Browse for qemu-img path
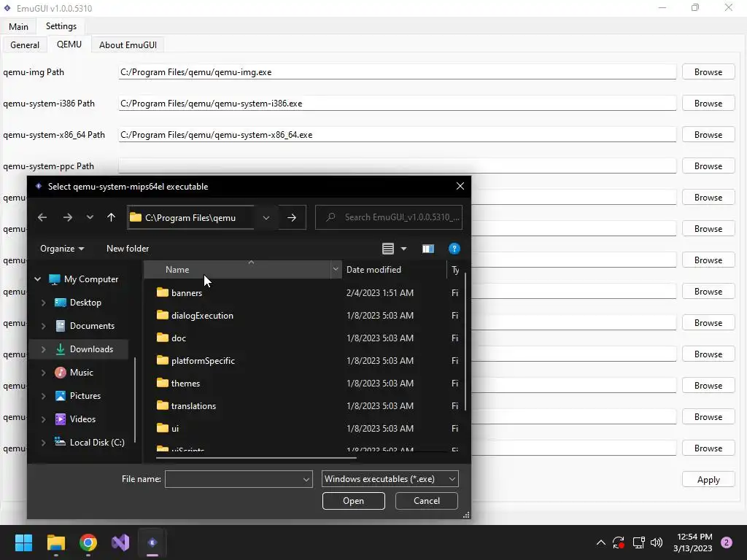Image resolution: width=747 pixels, height=560 pixels. click(x=708, y=72)
